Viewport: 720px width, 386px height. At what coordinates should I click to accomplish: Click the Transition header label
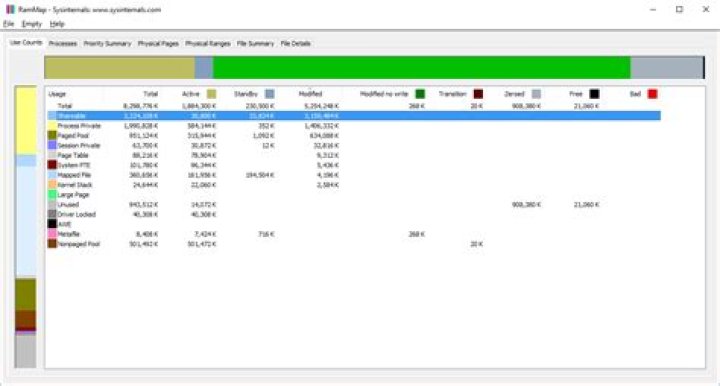coord(452,94)
